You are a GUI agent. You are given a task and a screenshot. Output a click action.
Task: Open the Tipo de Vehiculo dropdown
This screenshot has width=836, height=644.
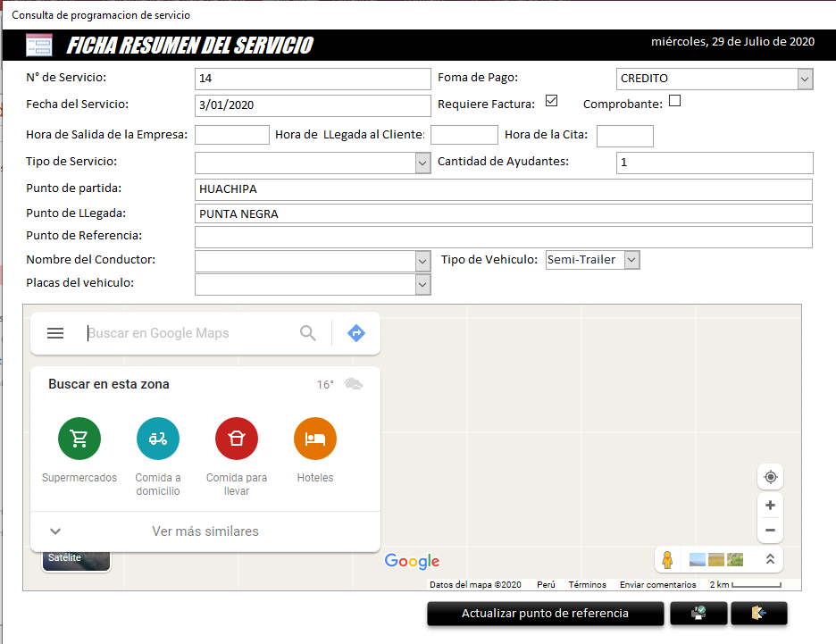[x=631, y=259]
